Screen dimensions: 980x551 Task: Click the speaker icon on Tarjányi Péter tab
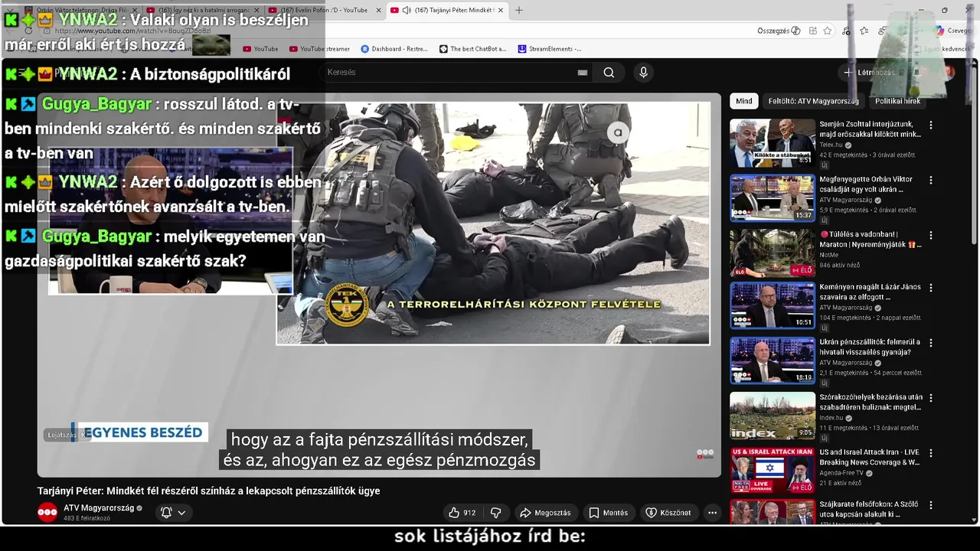tap(406, 10)
